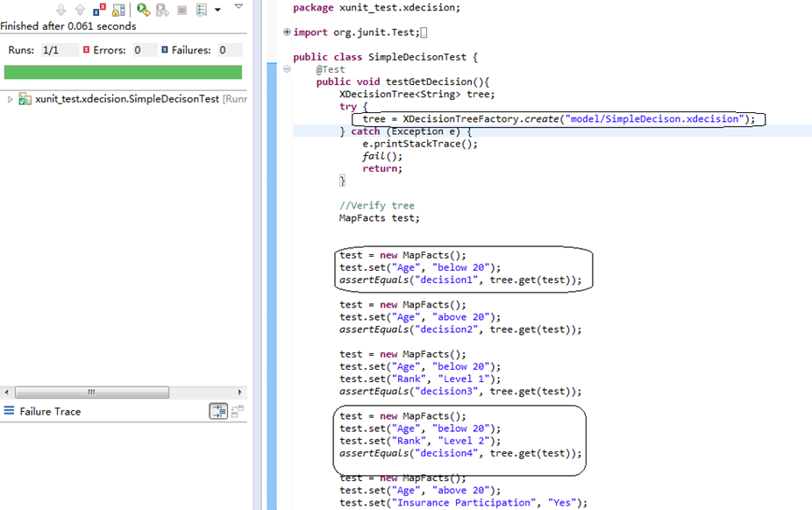
Task: Click Rerun Test Failures First icon
Action: click(x=162, y=10)
